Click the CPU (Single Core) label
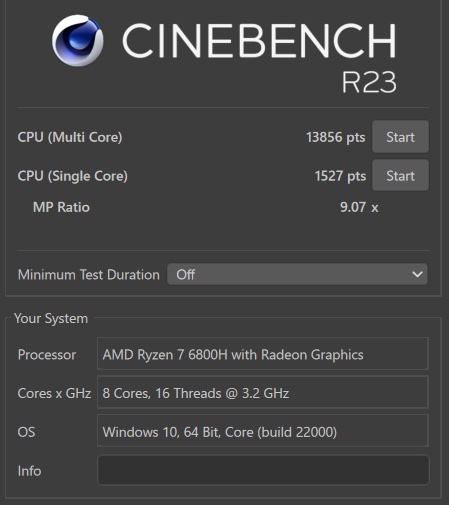This screenshot has height=505, width=449. point(73,176)
